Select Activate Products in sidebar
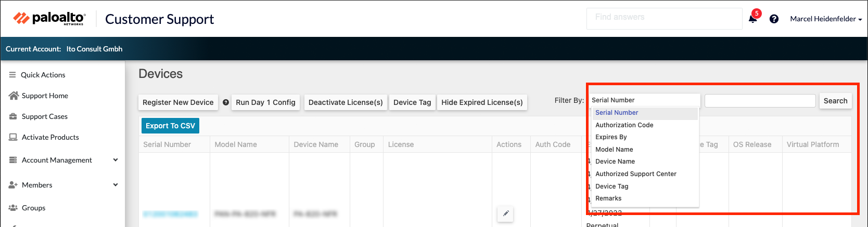Screen dimensions: 868x227 [x=50, y=137]
